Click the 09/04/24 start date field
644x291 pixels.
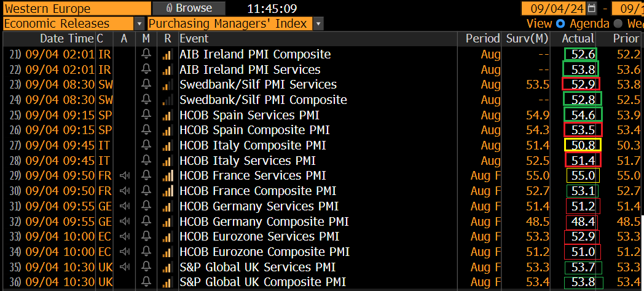click(x=554, y=8)
